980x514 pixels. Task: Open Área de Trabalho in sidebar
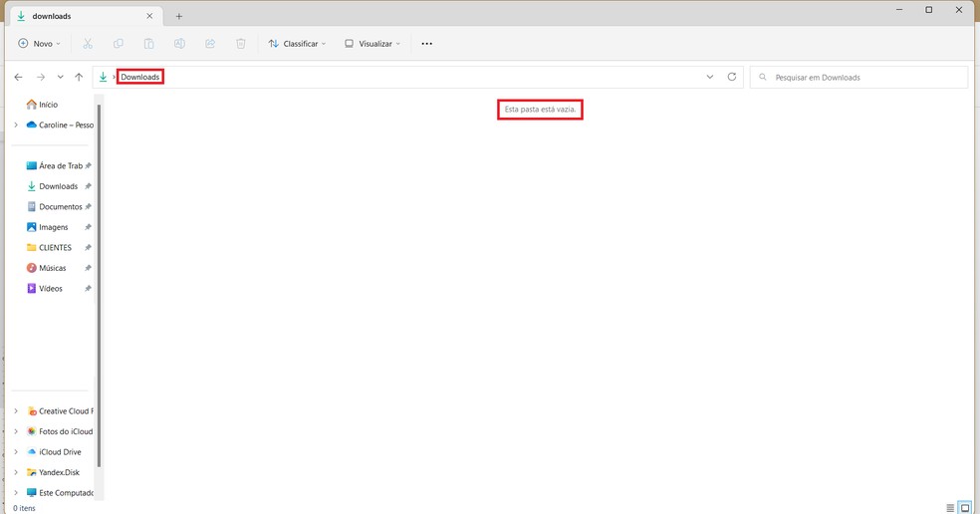click(x=53, y=165)
